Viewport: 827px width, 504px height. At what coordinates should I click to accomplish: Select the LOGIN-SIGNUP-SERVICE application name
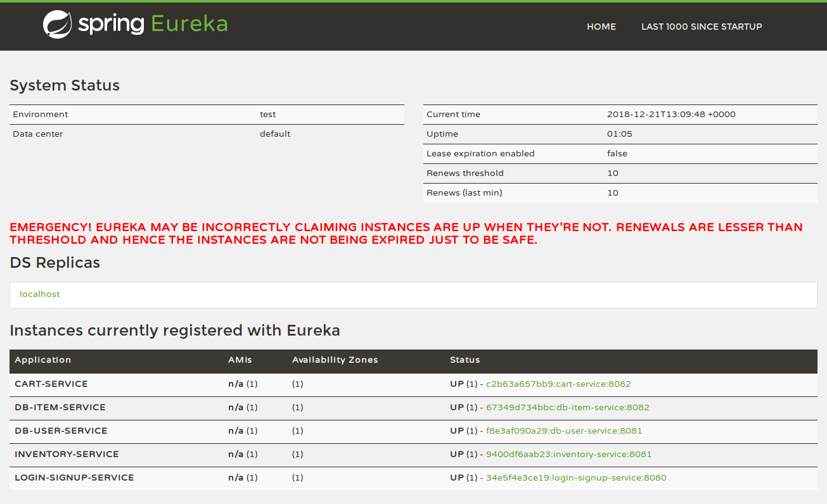(x=74, y=478)
